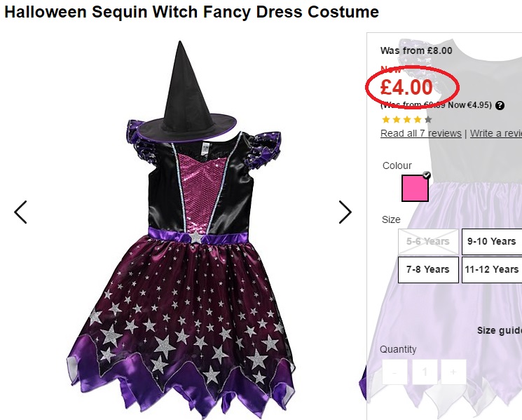Click the £4.00 sale price
Viewport: 522px width, 420px height.
[406, 87]
